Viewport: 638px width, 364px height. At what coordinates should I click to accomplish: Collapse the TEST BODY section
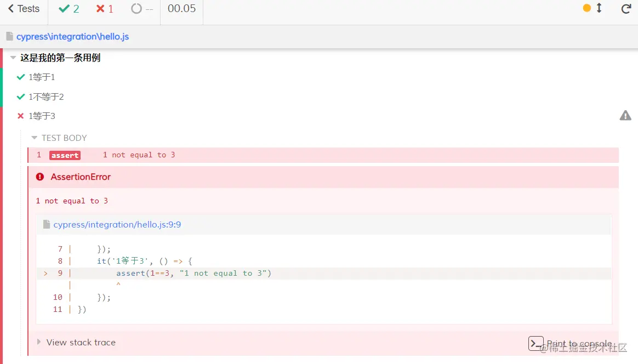pos(59,138)
